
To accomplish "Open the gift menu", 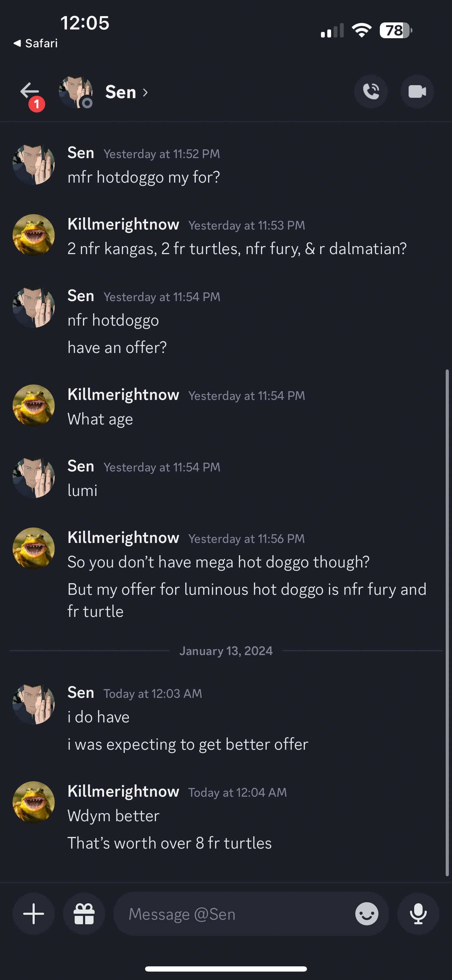I will pyautogui.click(x=84, y=914).
